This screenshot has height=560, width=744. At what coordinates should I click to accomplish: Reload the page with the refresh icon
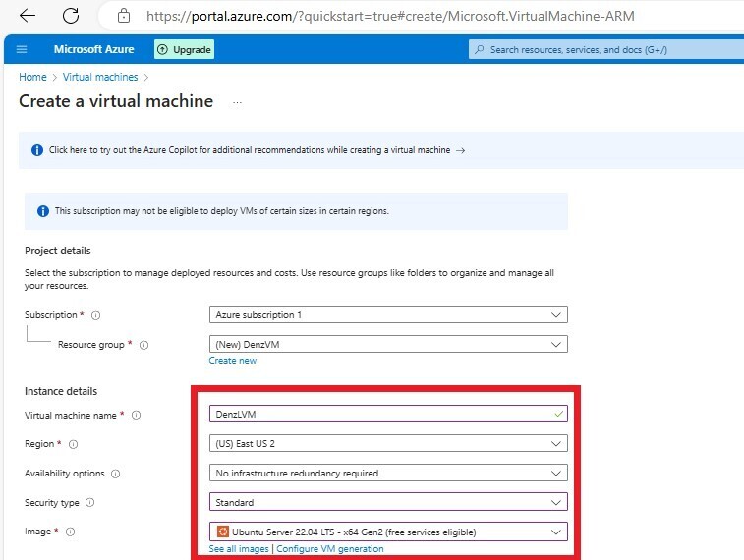(71, 16)
